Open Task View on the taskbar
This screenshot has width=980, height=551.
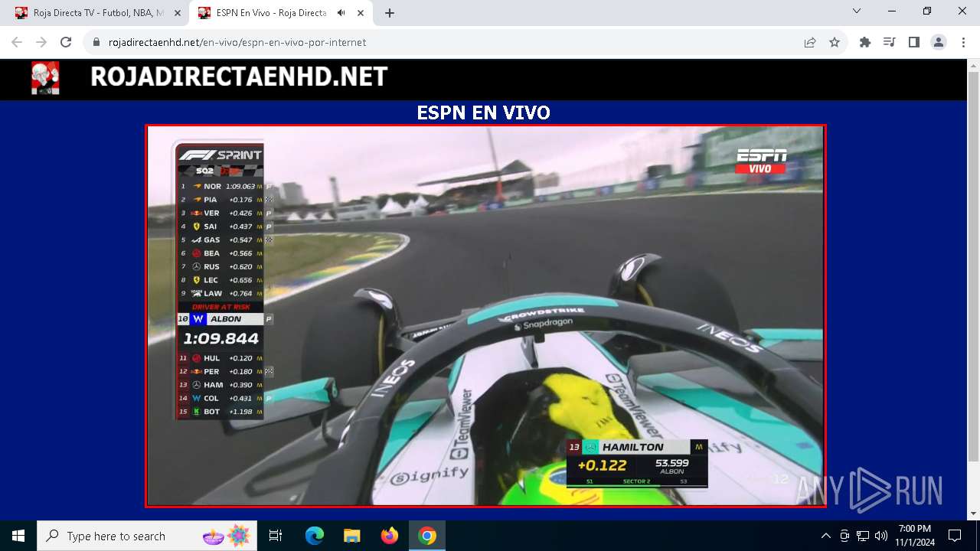click(276, 536)
